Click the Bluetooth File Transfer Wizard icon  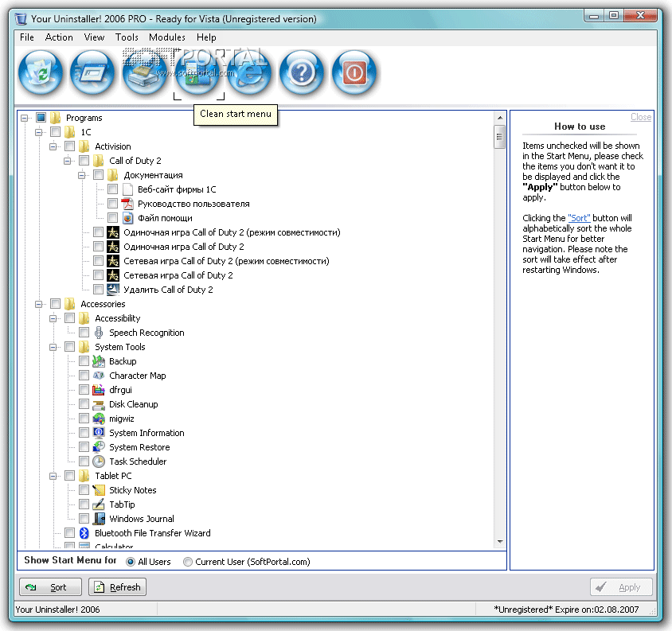point(84,533)
